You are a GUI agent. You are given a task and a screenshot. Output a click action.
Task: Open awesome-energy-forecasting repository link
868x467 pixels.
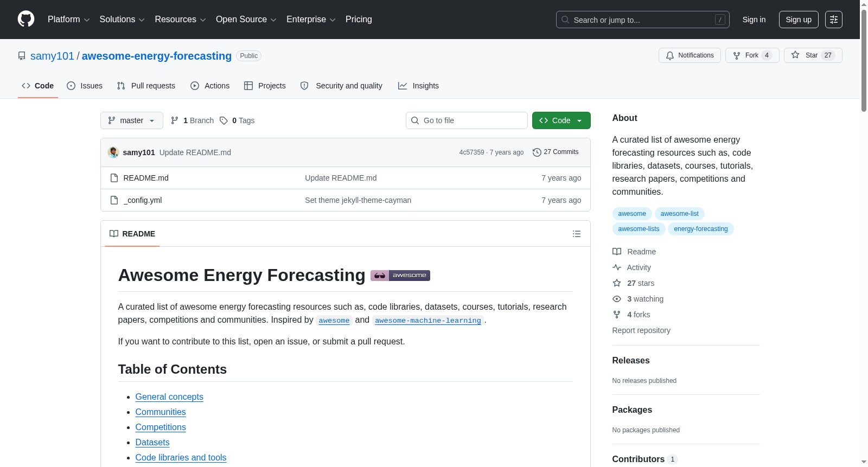(x=157, y=56)
